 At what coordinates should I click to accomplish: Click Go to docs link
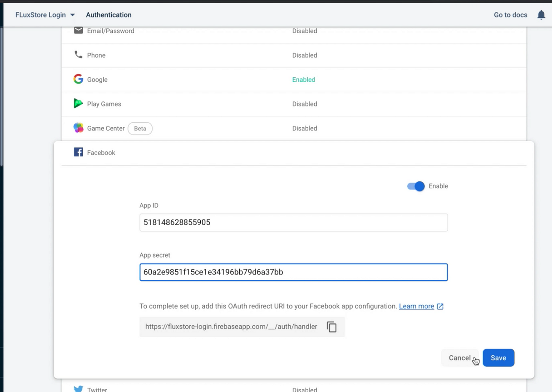511,15
